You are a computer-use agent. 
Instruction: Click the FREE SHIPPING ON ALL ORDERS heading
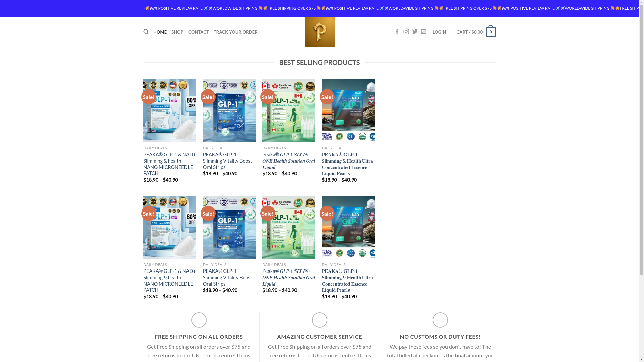[199, 337]
